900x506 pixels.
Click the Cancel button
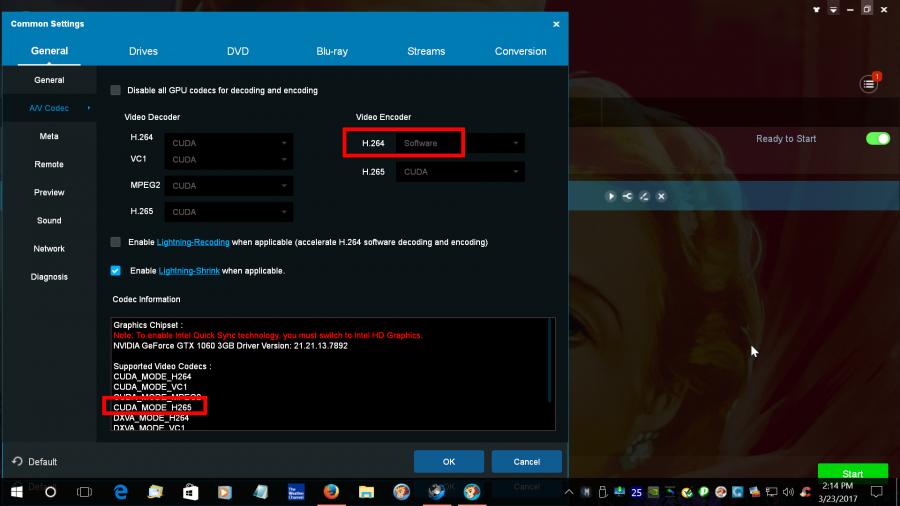click(526, 461)
